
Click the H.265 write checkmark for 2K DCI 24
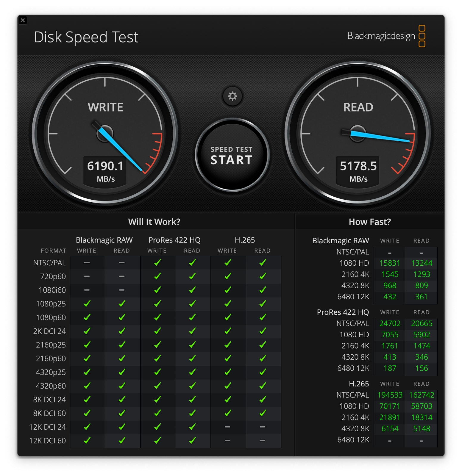point(228,331)
